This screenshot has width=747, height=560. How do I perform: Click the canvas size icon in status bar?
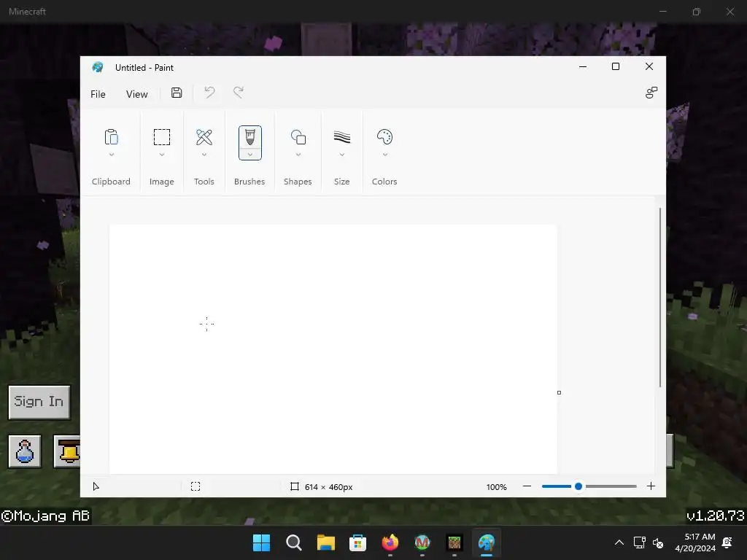click(x=295, y=486)
